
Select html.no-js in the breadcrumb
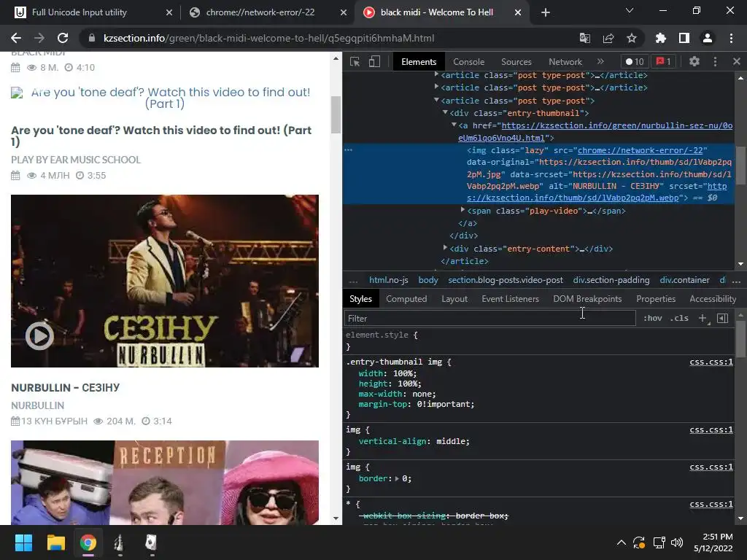point(388,280)
